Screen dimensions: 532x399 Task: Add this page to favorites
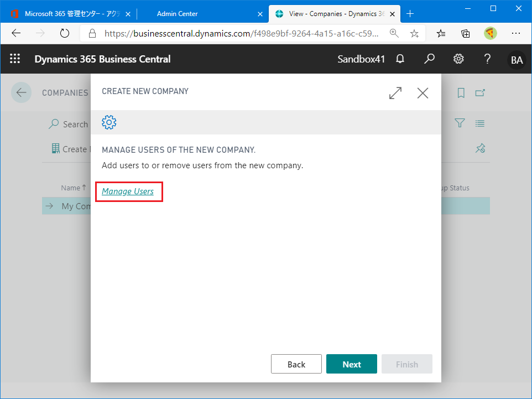click(414, 33)
